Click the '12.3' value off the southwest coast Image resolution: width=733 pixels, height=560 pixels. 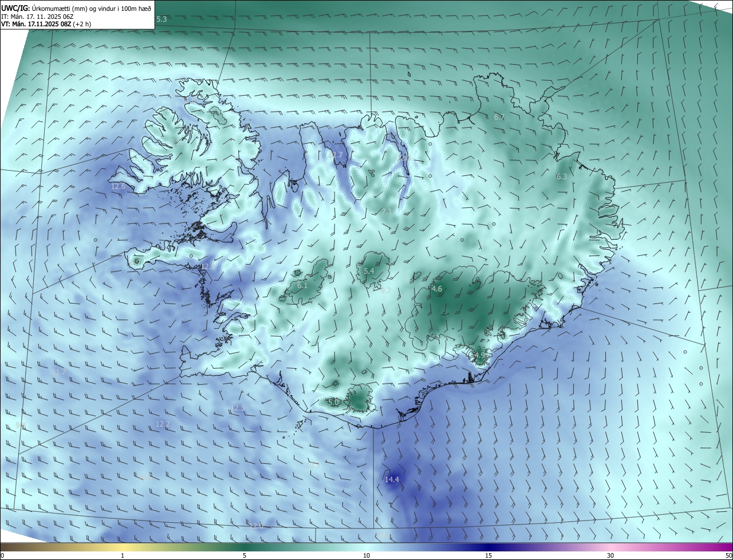[238, 408]
